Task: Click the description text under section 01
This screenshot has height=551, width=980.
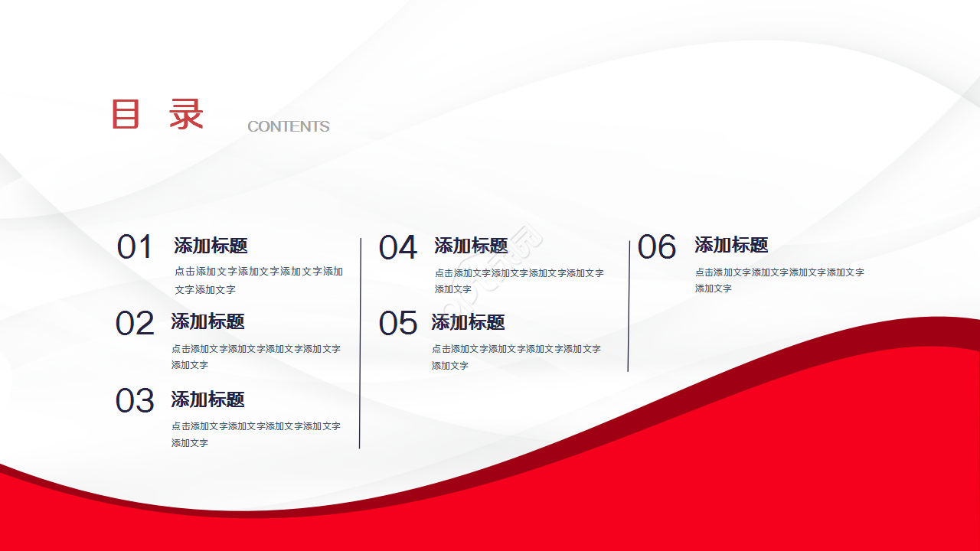Action: [259, 280]
